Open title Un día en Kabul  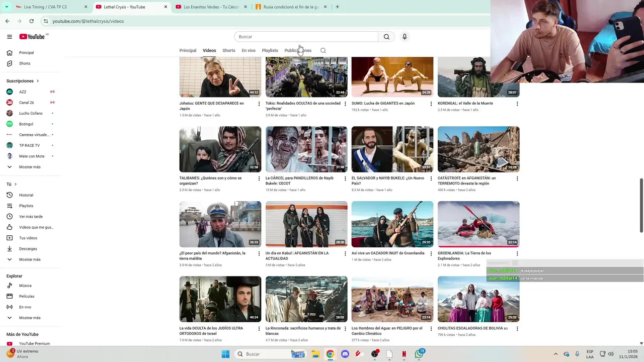tap(297, 256)
